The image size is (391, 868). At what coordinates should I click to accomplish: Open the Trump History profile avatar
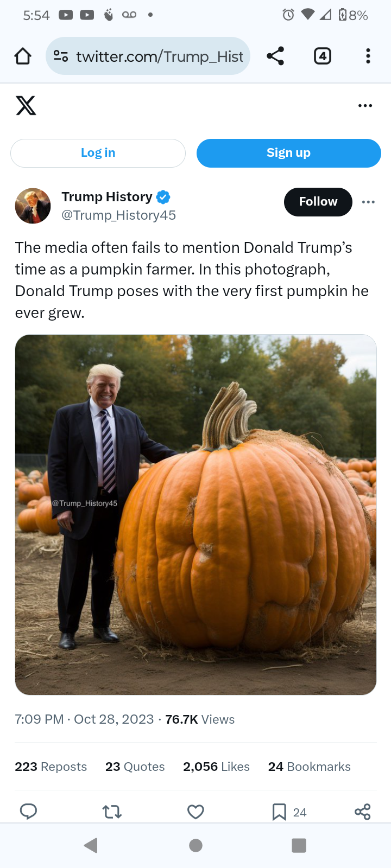click(x=33, y=206)
